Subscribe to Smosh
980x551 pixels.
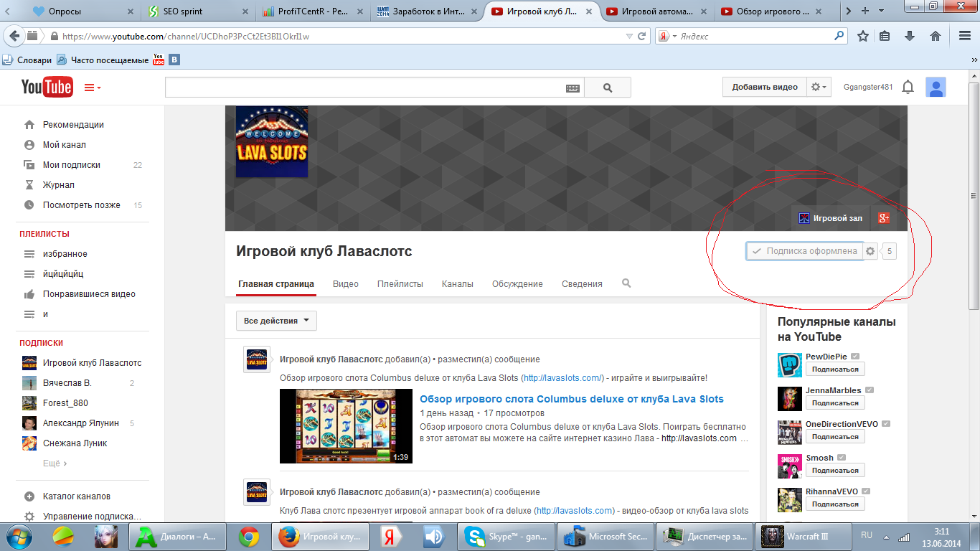coord(835,471)
